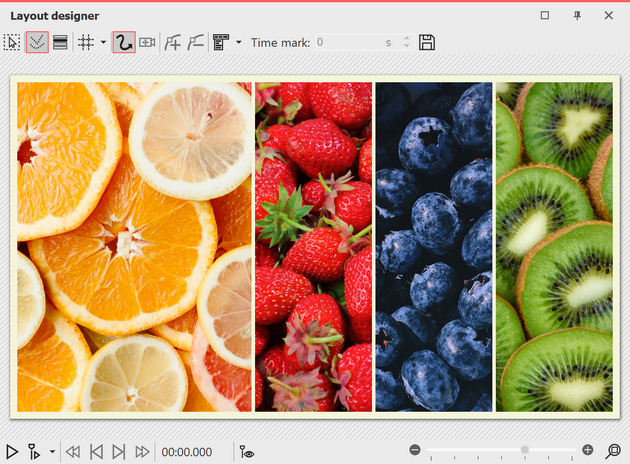Screen dimensions: 630x464
Task: Add a motion mark with plus icon
Action: [173, 42]
